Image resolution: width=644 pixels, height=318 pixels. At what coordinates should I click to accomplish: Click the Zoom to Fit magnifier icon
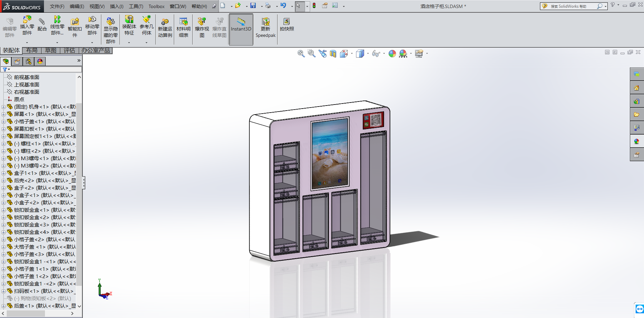coord(301,54)
